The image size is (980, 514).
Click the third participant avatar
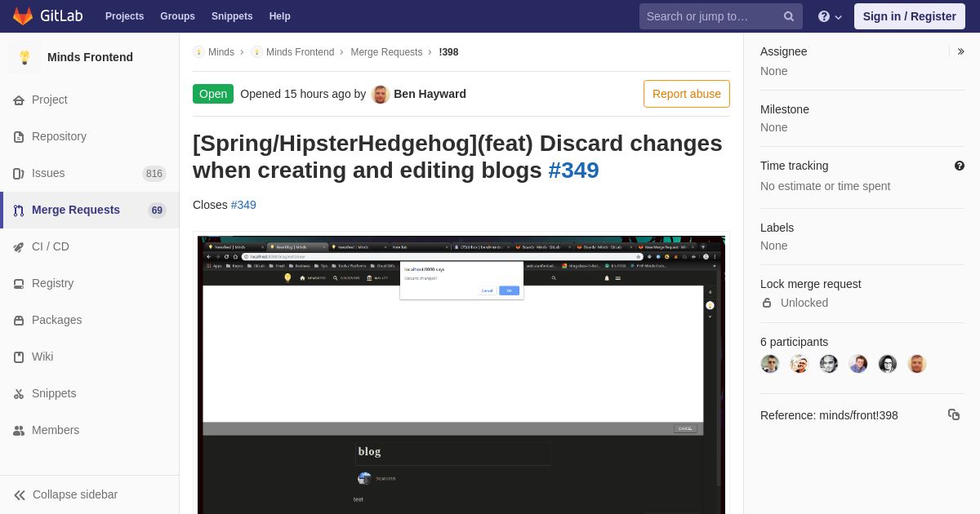[829, 364]
